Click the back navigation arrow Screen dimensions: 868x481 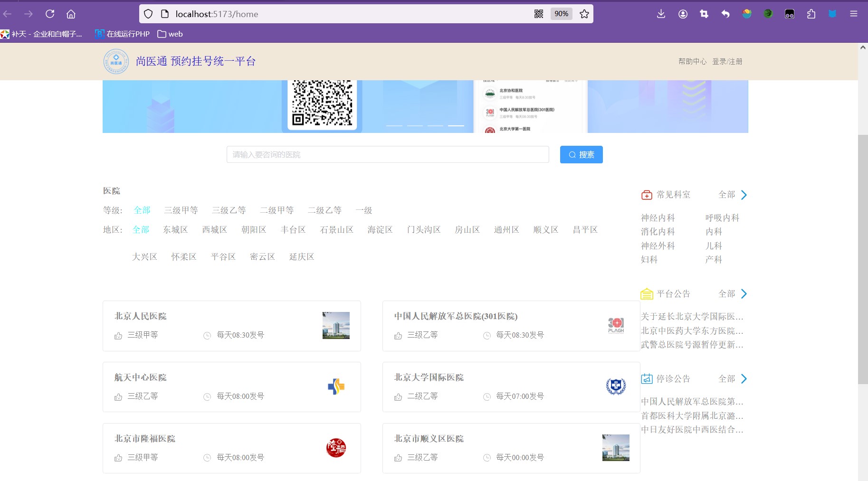8,14
